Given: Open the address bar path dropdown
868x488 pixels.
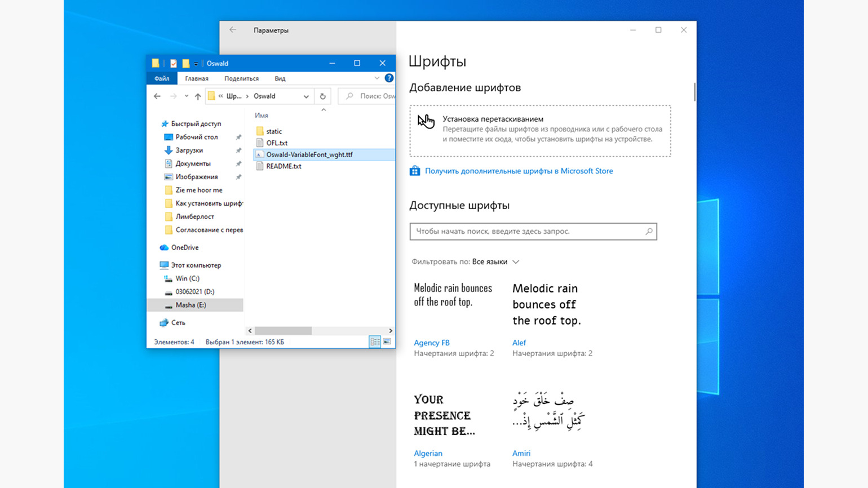Looking at the screenshot, I should pos(306,96).
